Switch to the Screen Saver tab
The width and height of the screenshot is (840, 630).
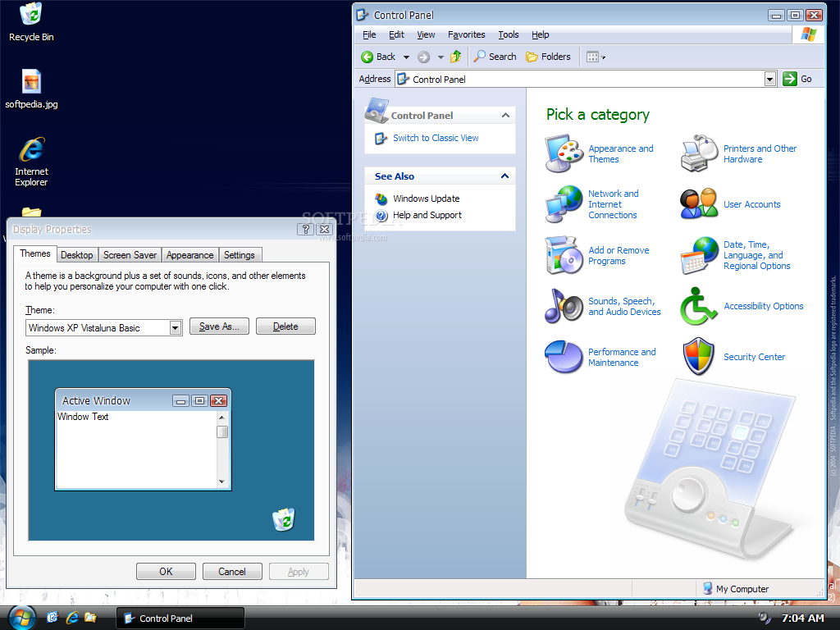130,255
